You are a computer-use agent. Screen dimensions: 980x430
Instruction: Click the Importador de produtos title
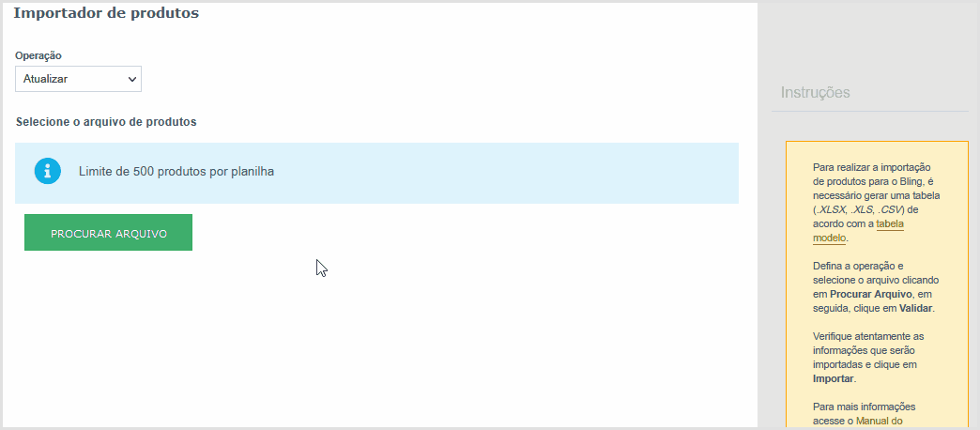(106, 13)
